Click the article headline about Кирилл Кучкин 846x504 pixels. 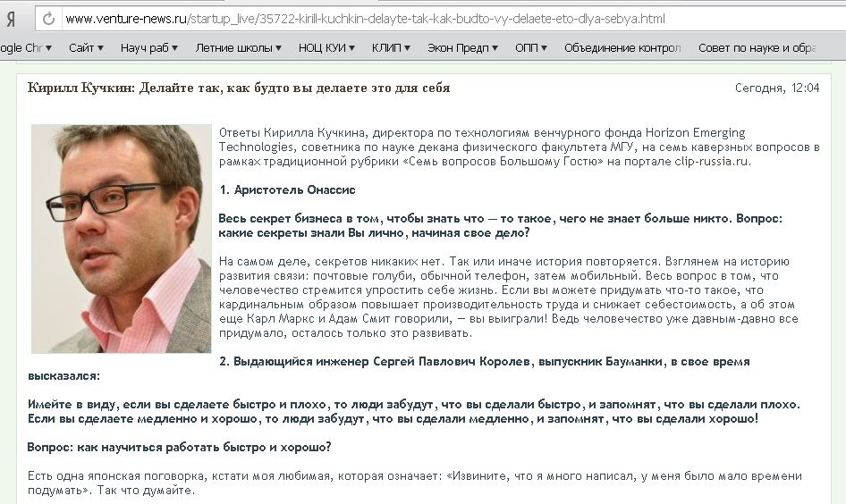point(239,88)
